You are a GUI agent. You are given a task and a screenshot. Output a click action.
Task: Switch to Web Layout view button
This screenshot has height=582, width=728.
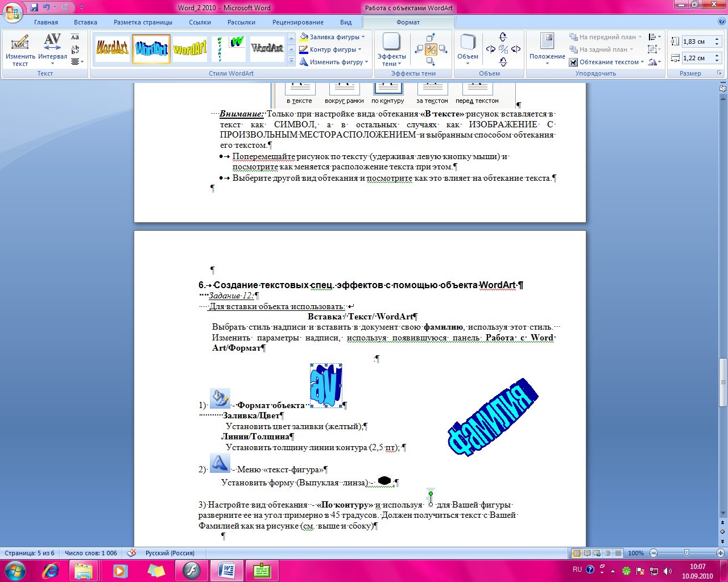tap(597, 553)
